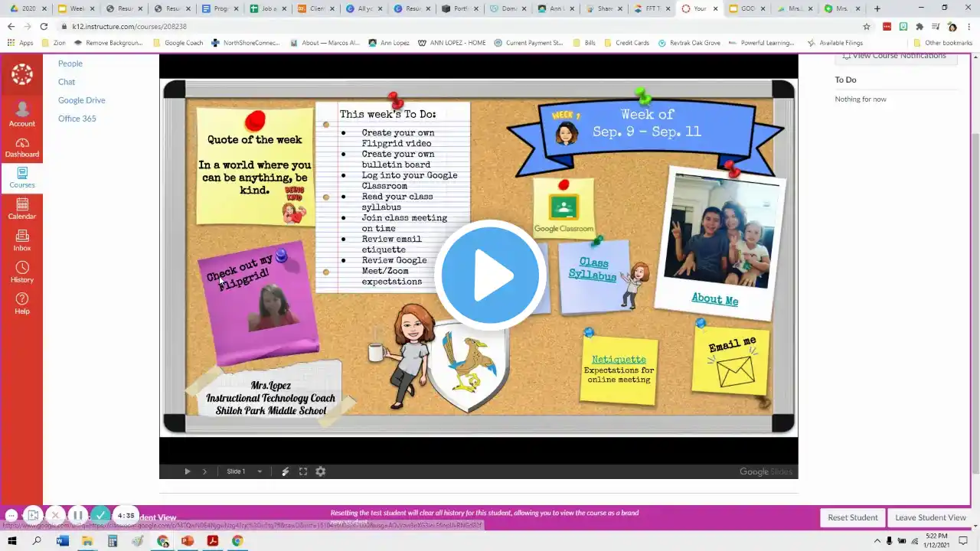
Task: Open the Account avatar icon
Action: pos(21,114)
